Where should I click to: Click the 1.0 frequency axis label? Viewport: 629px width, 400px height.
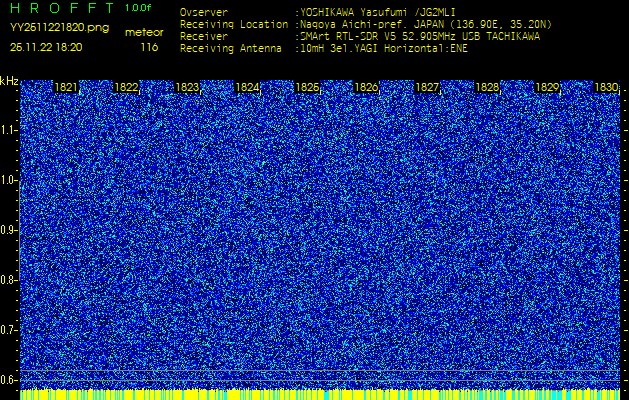point(9,181)
